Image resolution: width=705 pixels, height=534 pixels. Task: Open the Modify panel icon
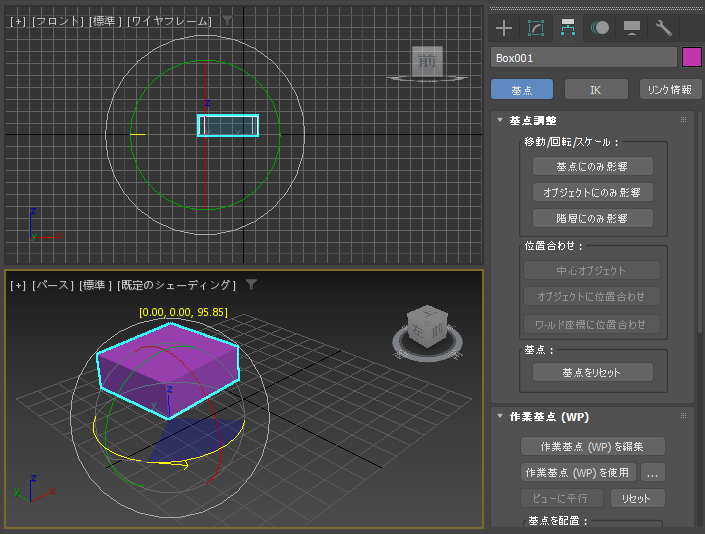(535, 28)
